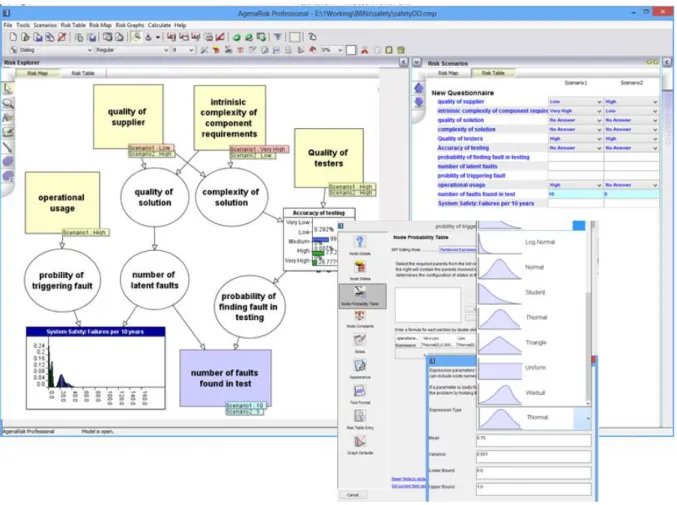Open Scenario2 dropdown for Quality of testers

pyautogui.click(x=631, y=139)
